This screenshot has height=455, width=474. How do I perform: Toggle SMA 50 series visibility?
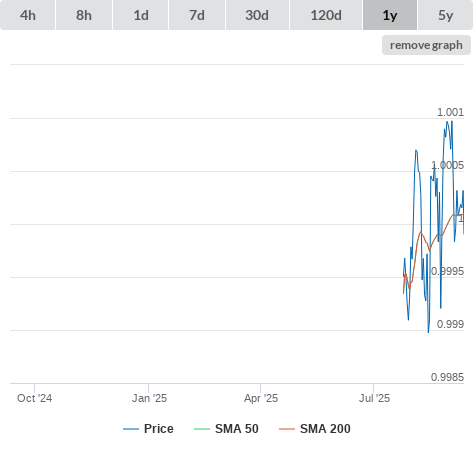point(237,429)
